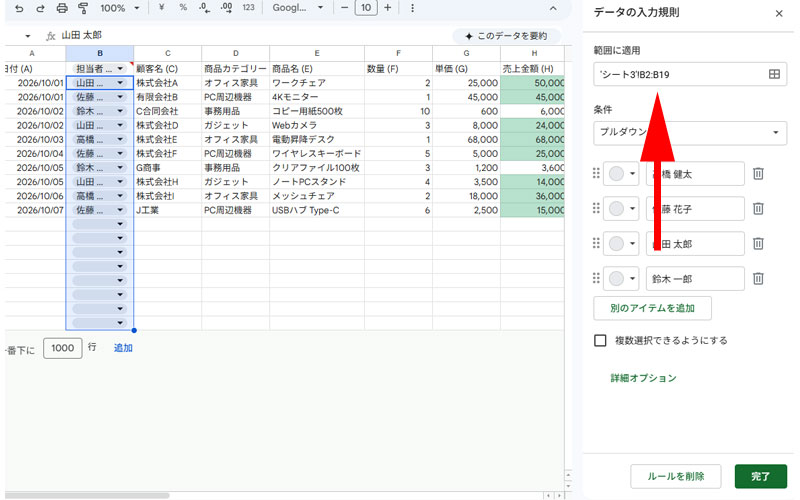Delete the 鈴木 一郎 dropdown item

coord(758,279)
